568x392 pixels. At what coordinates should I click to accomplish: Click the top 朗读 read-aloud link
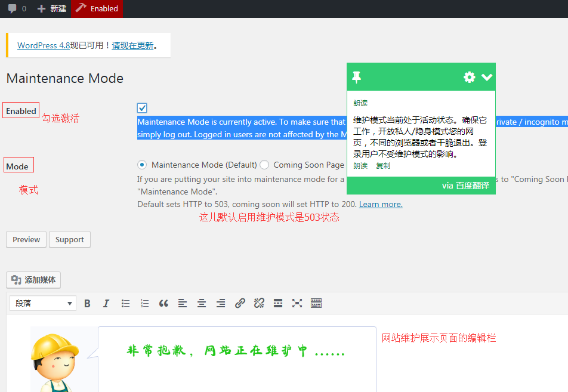pyautogui.click(x=360, y=103)
